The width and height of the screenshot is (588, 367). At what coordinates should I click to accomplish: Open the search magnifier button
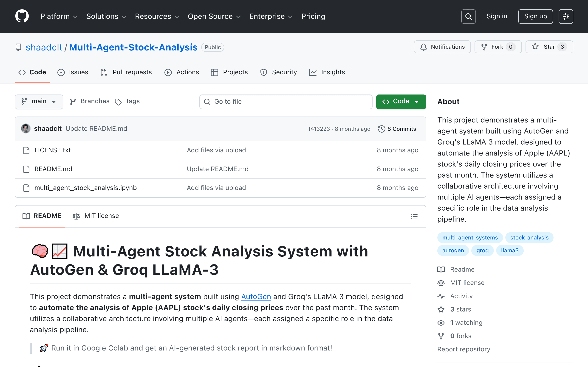tap(468, 17)
